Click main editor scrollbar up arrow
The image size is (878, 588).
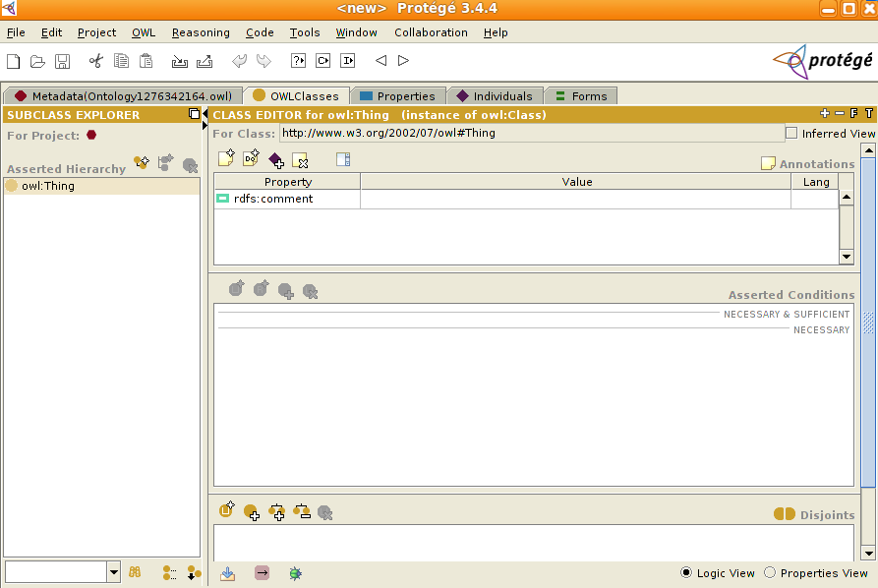[x=868, y=150]
